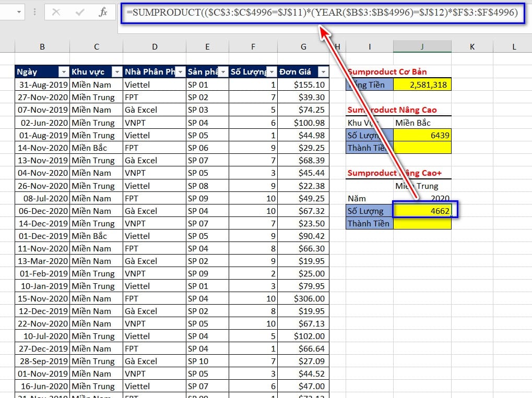Click the Cancel X icon in formula bar
This screenshot has height=398, width=532.
56,12
